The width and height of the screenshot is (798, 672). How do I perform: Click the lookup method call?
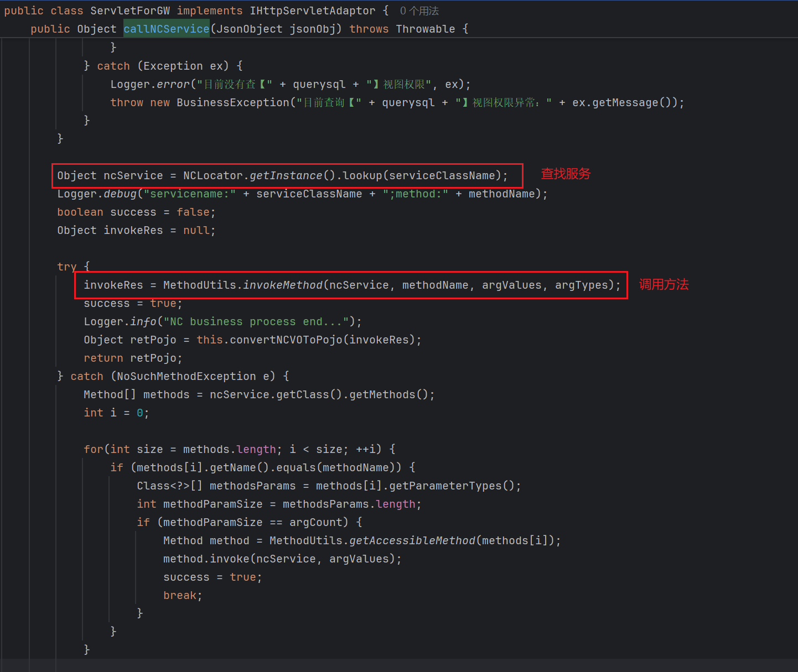point(362,175)
